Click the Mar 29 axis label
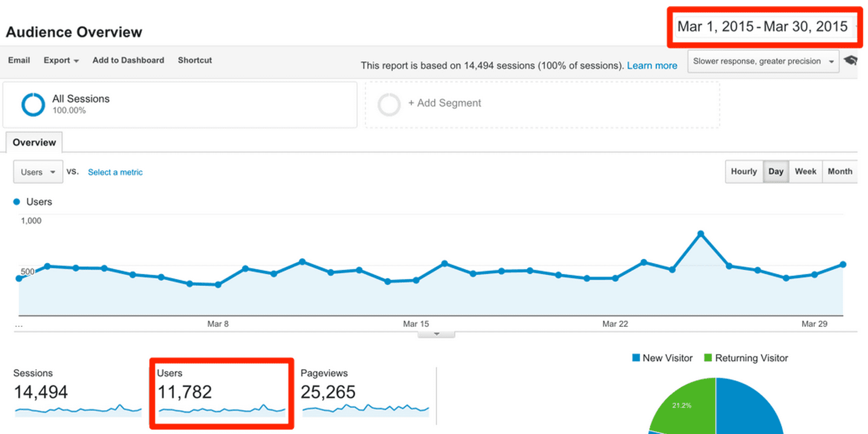The image size is (868, 434). click(x=814, y=324)
